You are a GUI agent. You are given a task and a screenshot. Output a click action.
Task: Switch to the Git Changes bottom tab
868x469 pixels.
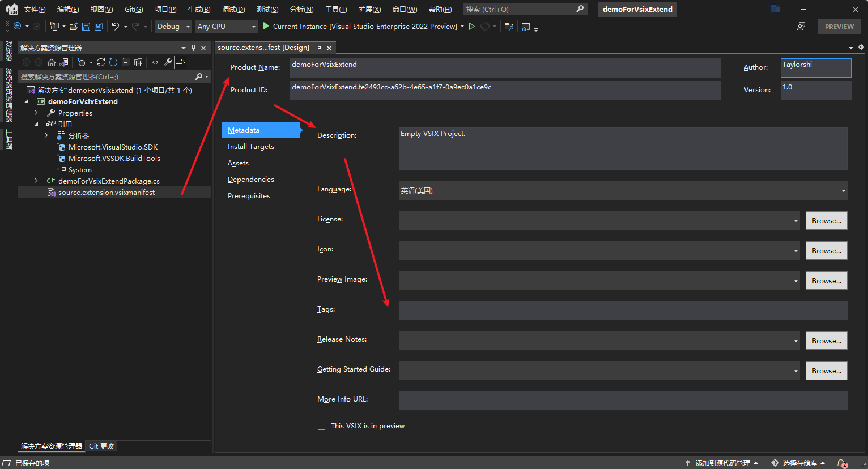tap(101, 446)
